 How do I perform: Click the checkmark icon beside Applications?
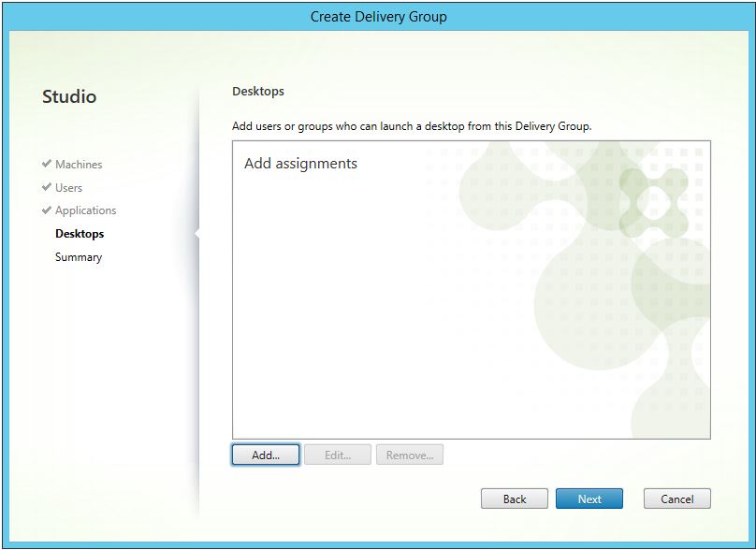45,210
